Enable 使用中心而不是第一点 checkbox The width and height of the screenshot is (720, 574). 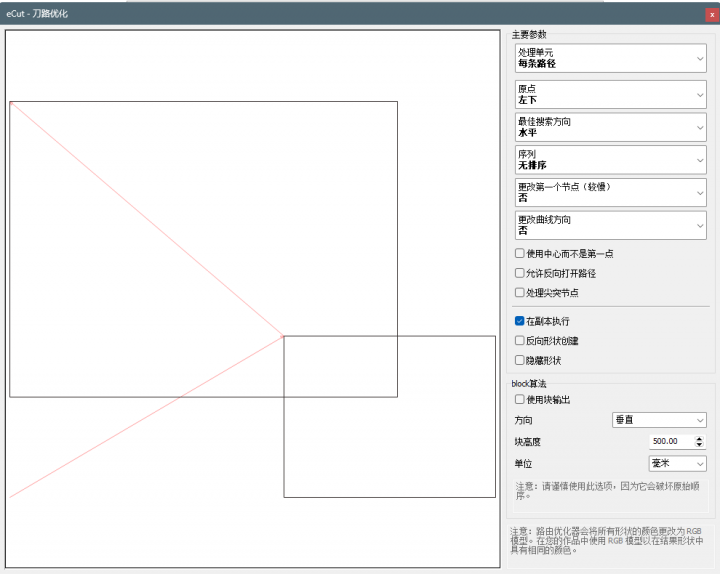coord(520,254)
